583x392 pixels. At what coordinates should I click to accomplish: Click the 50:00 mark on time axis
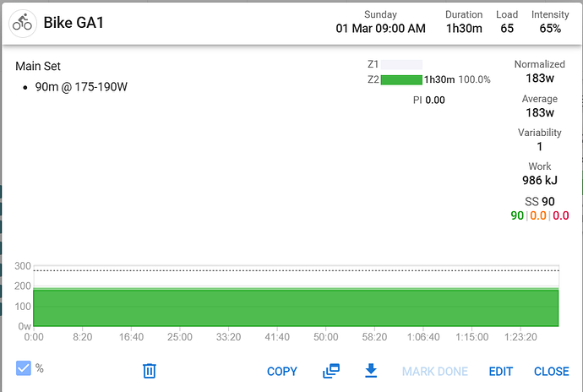point(325,337)
